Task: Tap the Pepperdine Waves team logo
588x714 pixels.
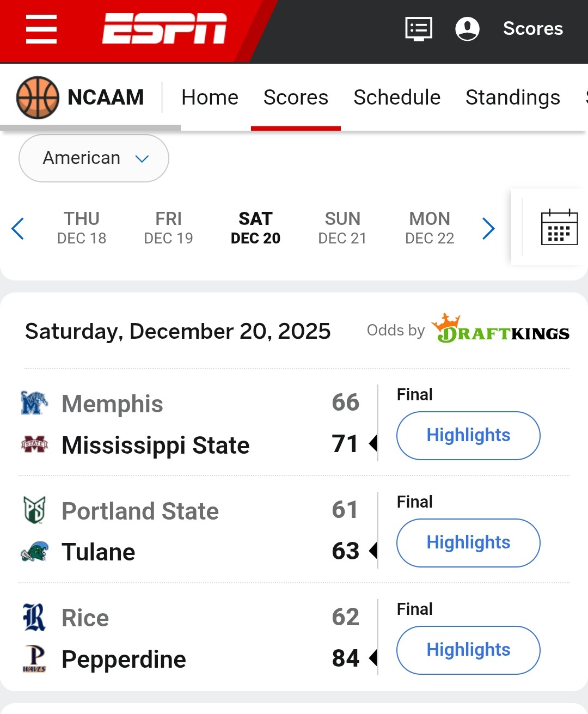Action: click(x=34, y=659)
